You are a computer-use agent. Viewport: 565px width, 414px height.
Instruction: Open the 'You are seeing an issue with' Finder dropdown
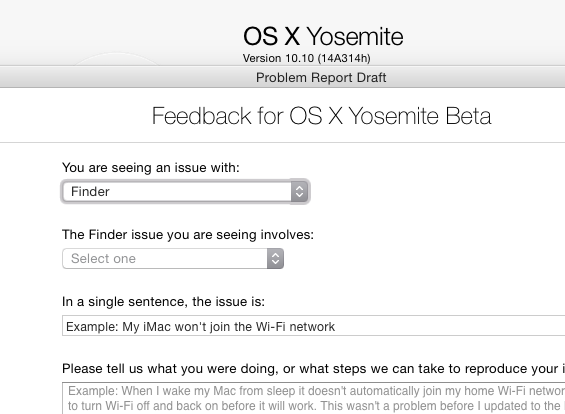pyautogui.click(x=186, y=191)
